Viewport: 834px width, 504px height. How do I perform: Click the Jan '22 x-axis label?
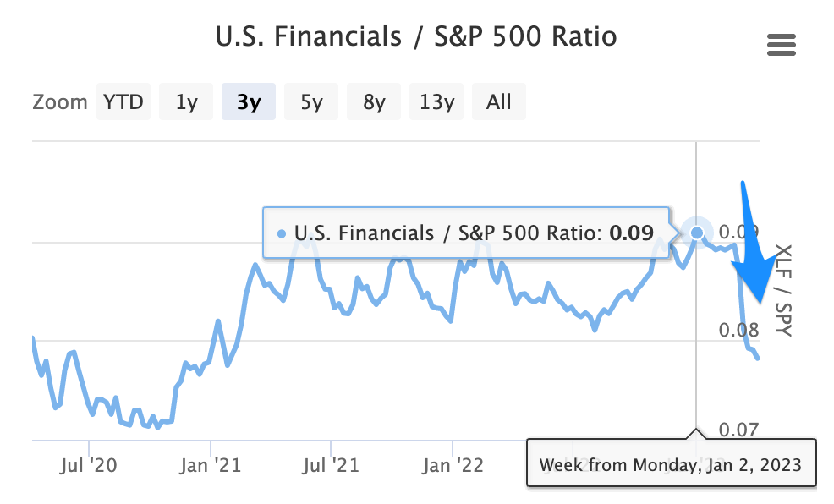click(x=453, y=465)
